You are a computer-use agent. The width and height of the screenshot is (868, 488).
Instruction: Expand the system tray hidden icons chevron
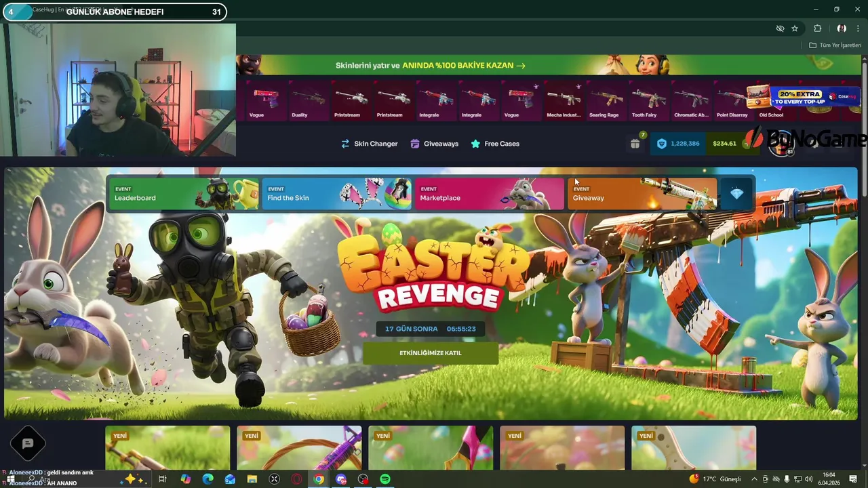coord(754,479)
